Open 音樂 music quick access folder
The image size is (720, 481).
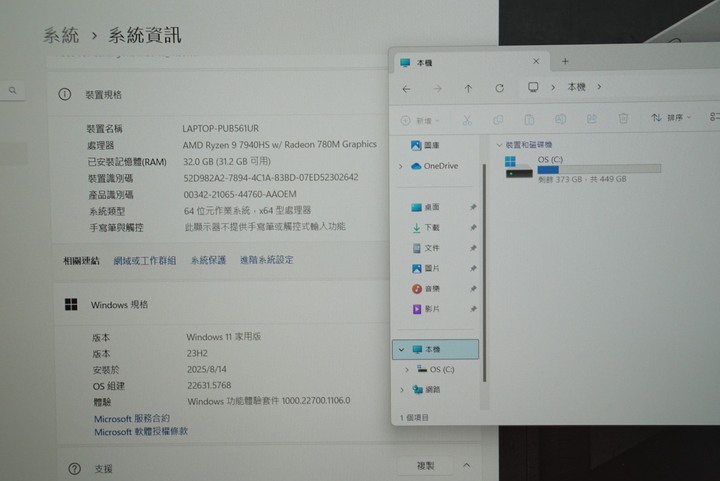[x=425, y=289]
